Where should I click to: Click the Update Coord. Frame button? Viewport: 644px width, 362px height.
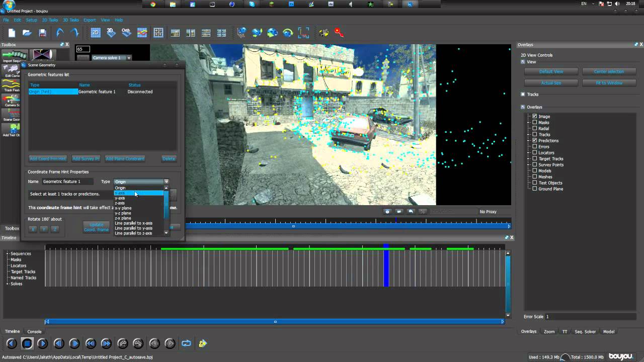click(96, 227)
